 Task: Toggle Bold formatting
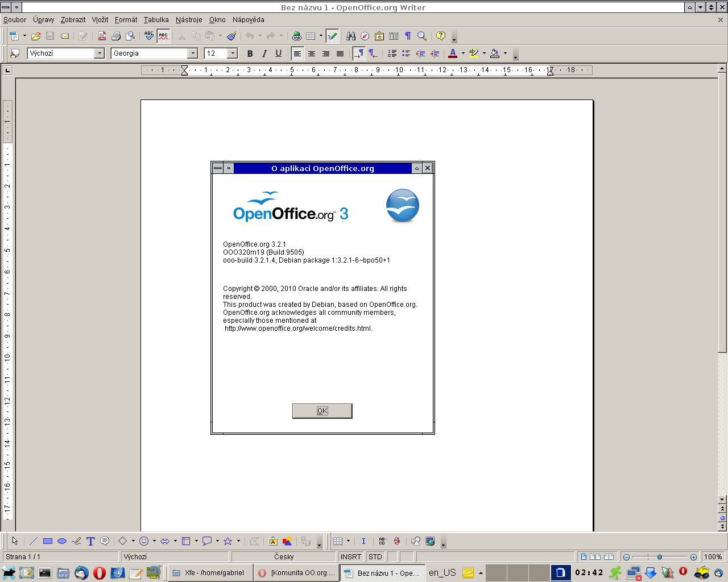point(250,53)
